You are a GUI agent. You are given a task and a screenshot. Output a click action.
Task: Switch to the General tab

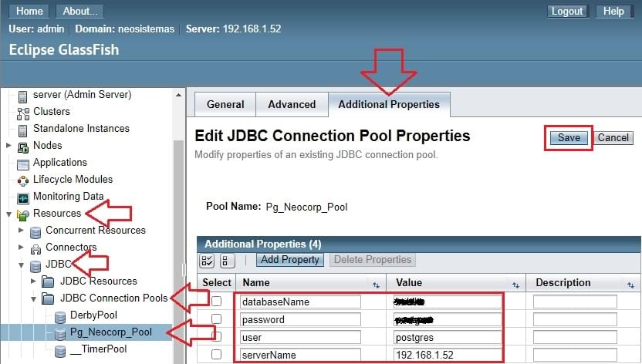click(x=225, y=104)
